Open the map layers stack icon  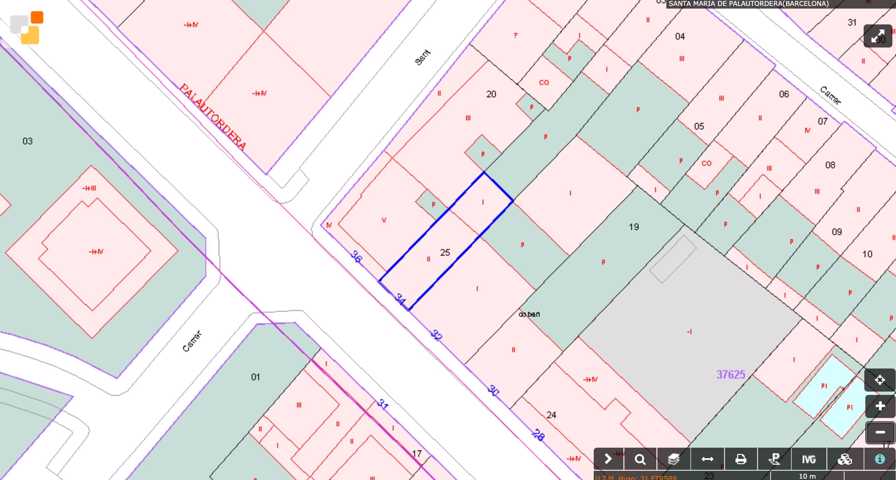coord(674,459)
